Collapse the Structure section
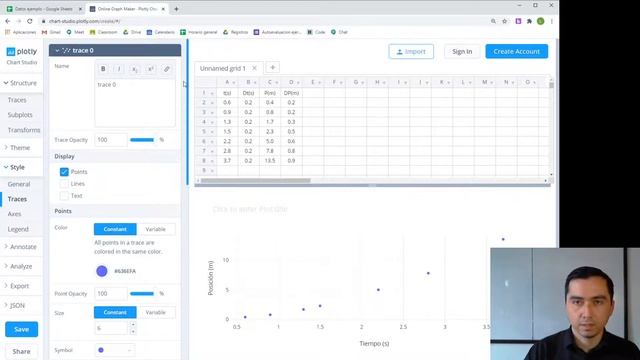Image resolution: width=640 pixels, height=360 pixels. (21, 83)
